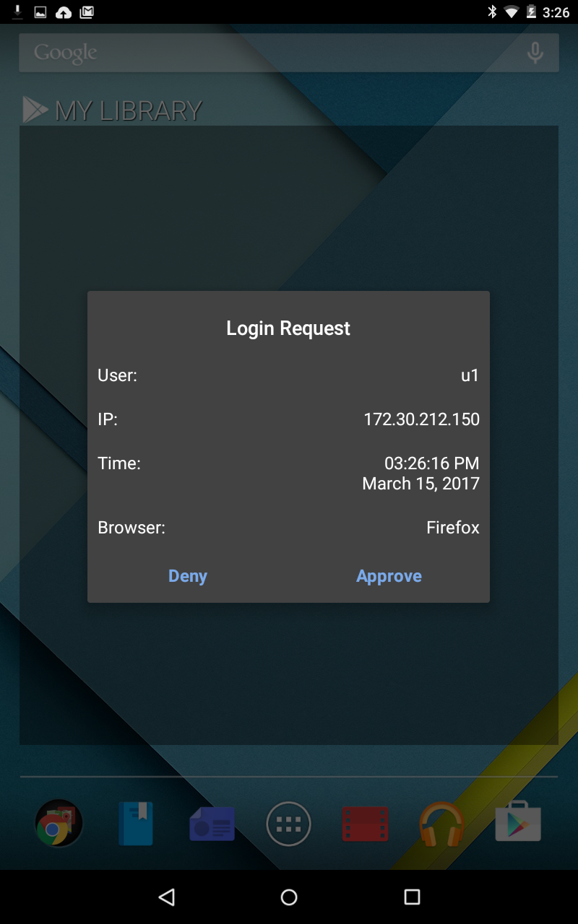Tap the download notification icon
This screenshot has width=578, height=924.
tap(17, 12)
